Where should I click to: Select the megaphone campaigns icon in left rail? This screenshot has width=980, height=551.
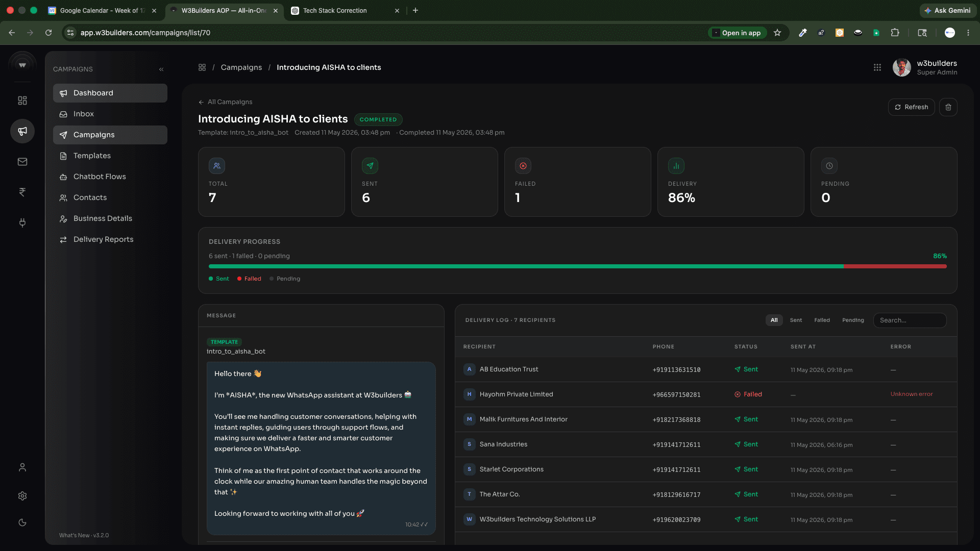click(x=22, y=132)
